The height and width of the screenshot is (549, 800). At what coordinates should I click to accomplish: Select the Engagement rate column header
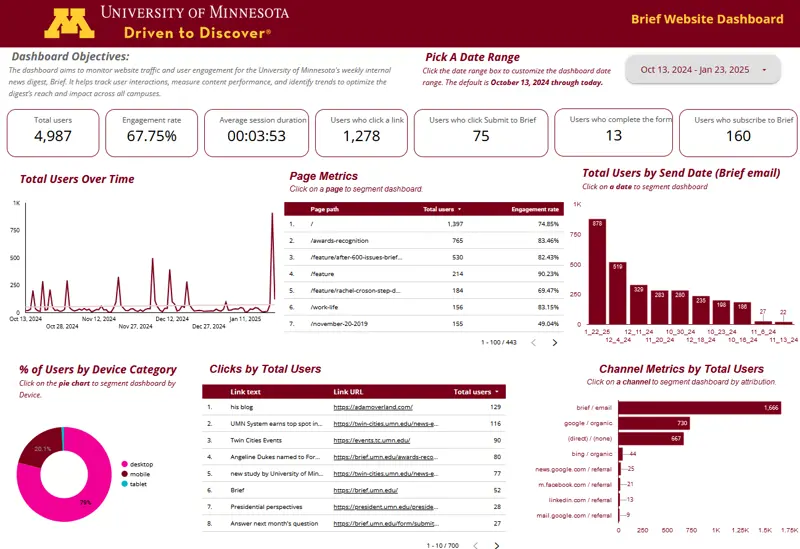coord(535,210)
